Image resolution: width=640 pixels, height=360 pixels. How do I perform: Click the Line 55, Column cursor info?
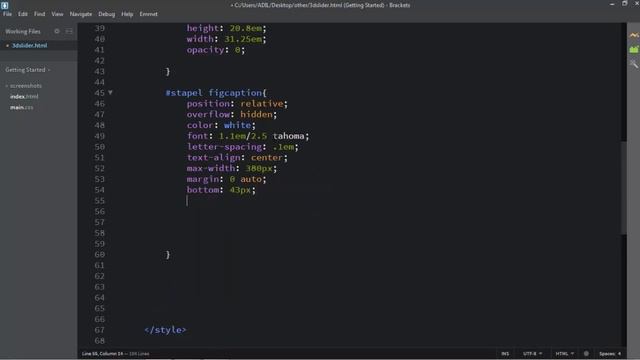pos(102,353)
